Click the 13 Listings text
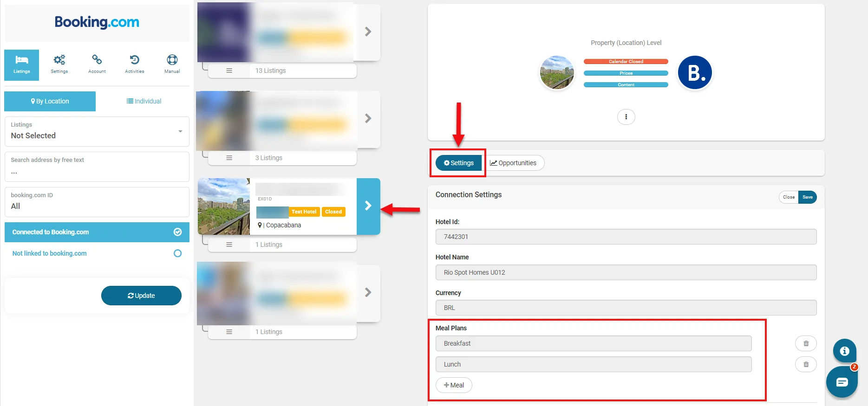The height and width of the screenshot is (406, 868). (270, 71)
